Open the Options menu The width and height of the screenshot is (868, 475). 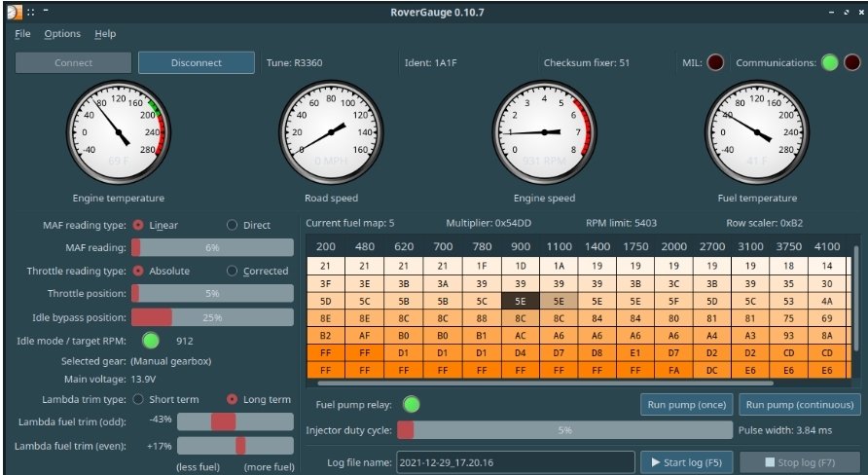coord(62,34)
